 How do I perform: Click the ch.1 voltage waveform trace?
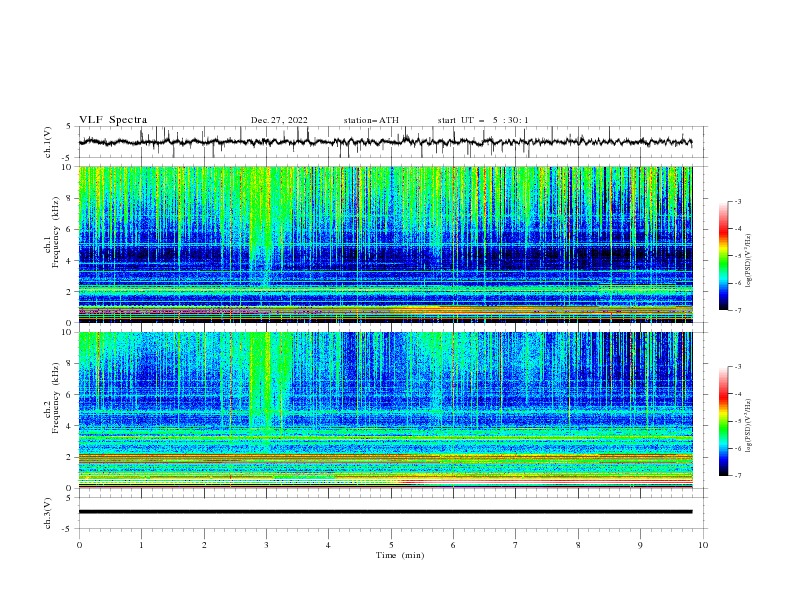coord(385,142)
